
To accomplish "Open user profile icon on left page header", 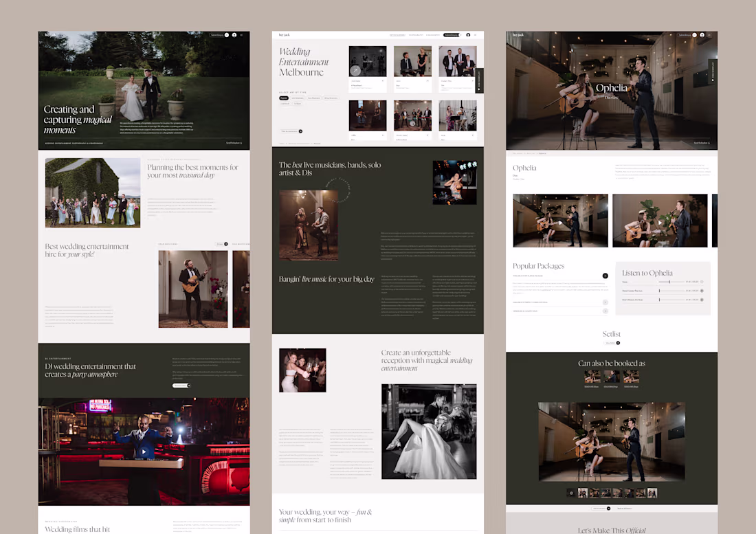I will [234, 34].
